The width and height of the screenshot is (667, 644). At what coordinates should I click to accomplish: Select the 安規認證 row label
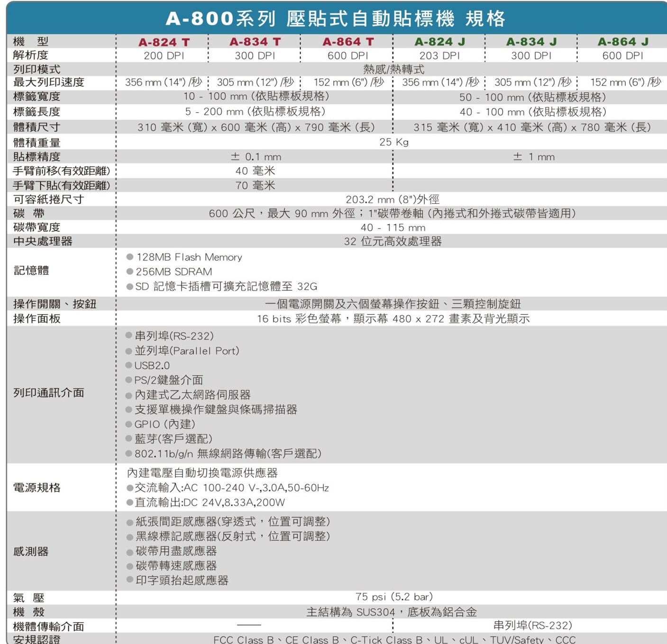(x=36, y=639)
